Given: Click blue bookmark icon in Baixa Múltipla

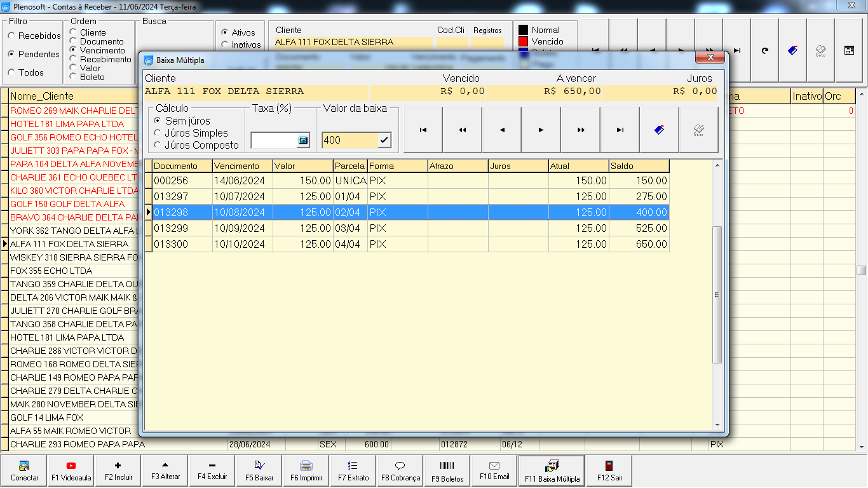Looking at the screenshot, I should click(659, 130).
